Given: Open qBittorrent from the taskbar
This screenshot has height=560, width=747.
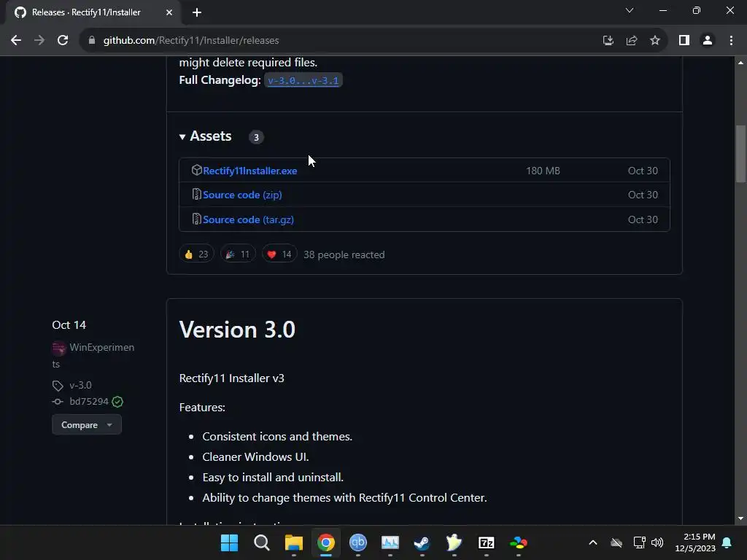Looking at the screenshot, I should (357, 542).
